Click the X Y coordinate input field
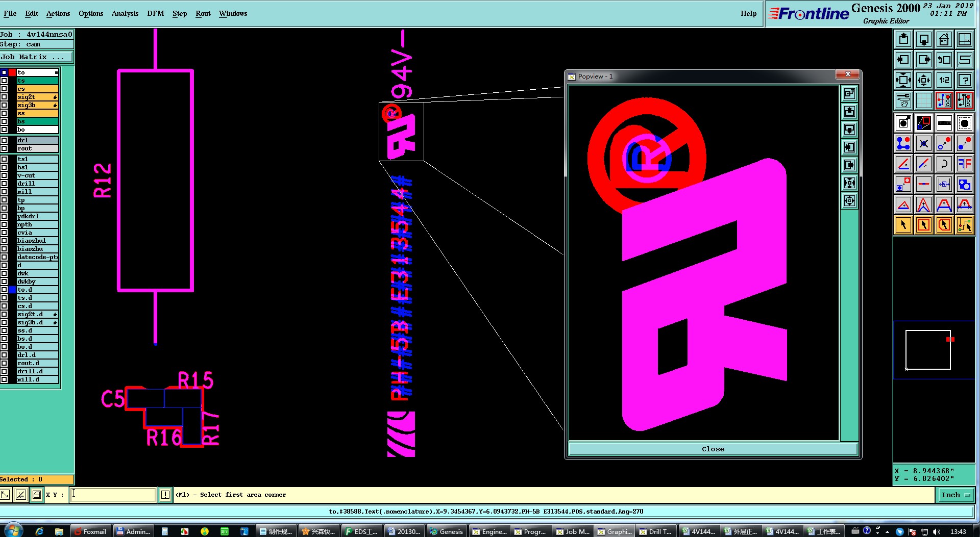 coord(113,494)
